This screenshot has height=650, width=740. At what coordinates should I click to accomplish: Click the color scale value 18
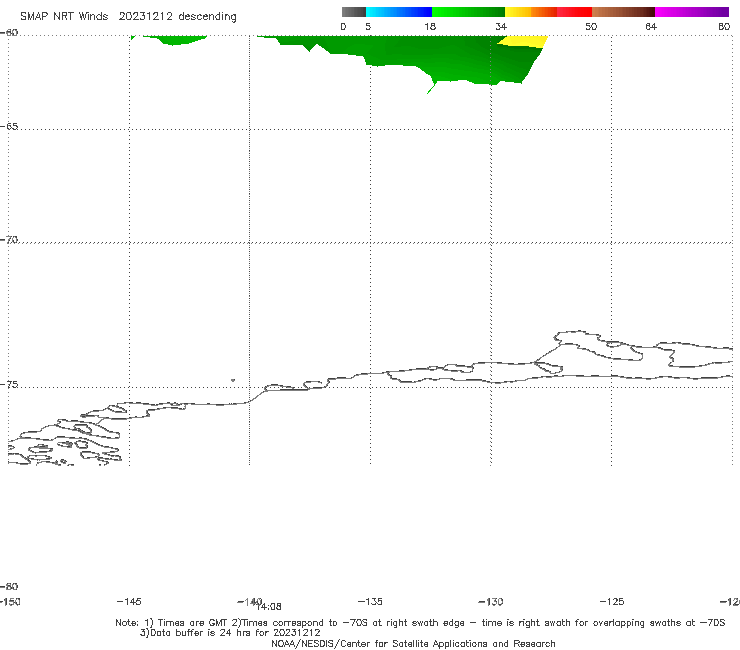click(x=430, y=27)
